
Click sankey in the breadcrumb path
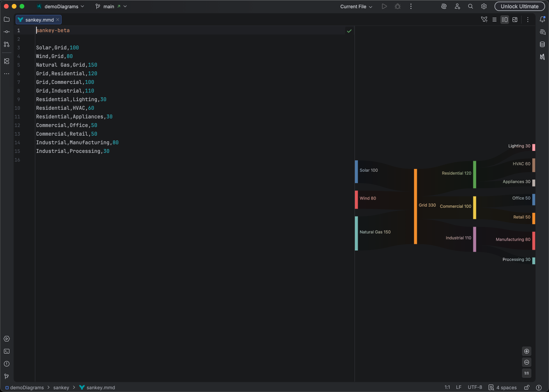pos(61,387)
